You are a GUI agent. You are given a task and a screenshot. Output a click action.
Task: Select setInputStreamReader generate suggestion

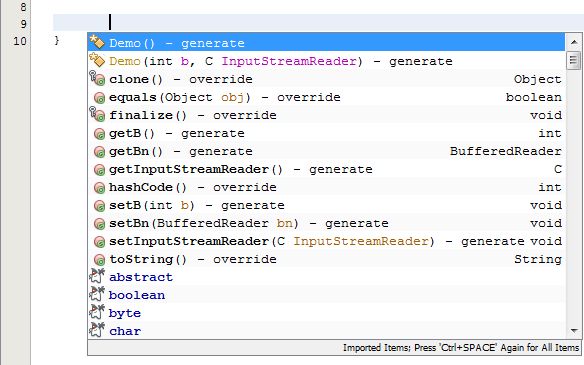tap(326, 241)
